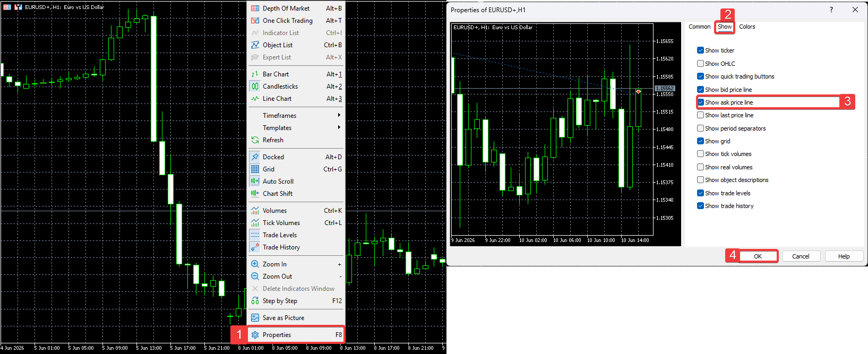Click the Save as Picture icon
The width and height of the screenshot is (868, 354).
click(x=255, y=318)
